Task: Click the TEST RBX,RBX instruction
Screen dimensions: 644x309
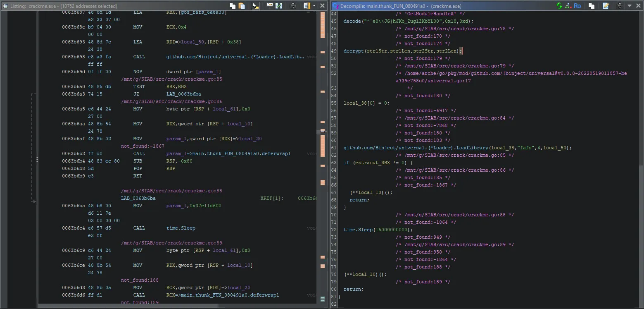Action: coord(160,86)
